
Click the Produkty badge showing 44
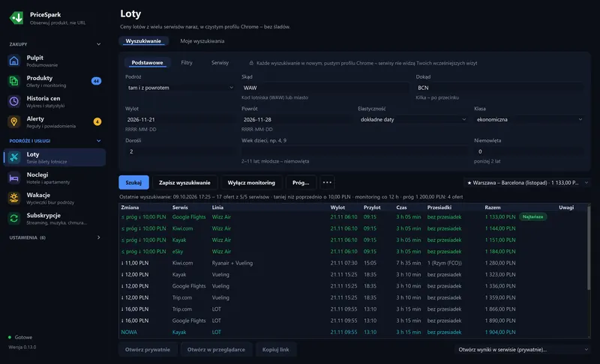[96, 81]
